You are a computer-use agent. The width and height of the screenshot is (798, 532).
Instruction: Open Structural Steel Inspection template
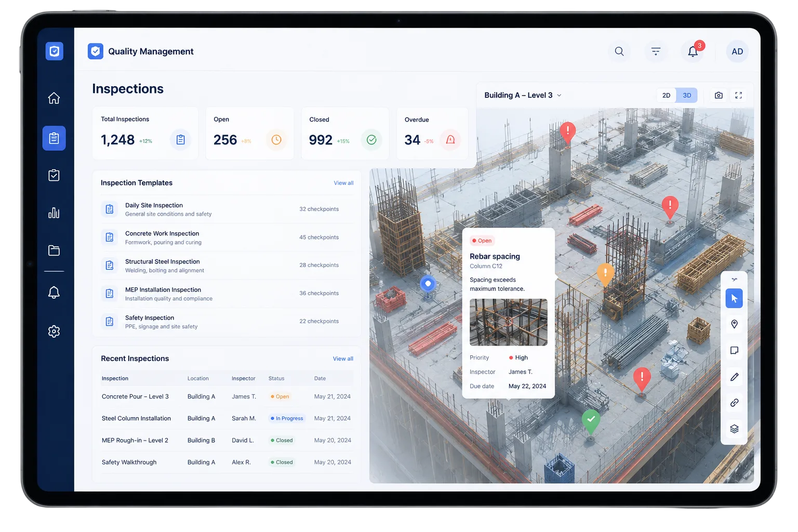click(x=227, y=265)
